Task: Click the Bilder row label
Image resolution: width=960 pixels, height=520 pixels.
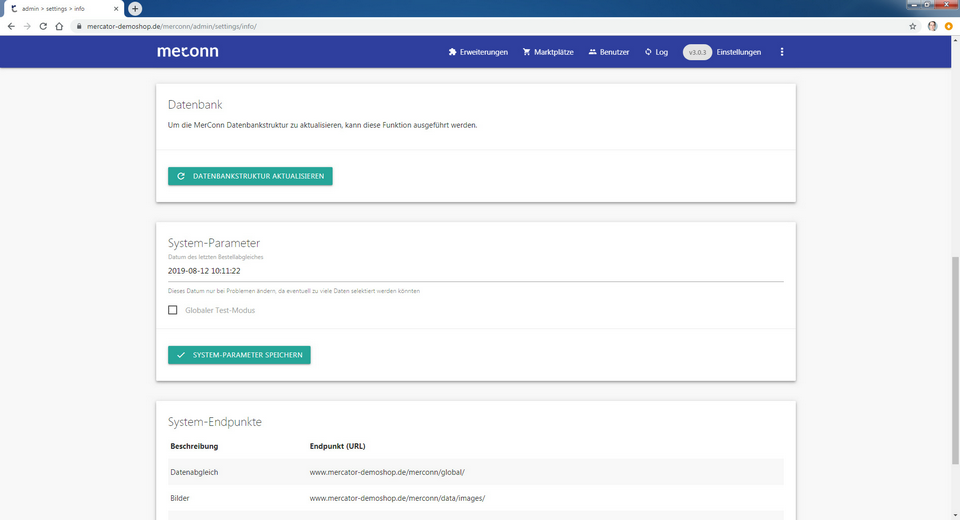Action: (180, 498)
